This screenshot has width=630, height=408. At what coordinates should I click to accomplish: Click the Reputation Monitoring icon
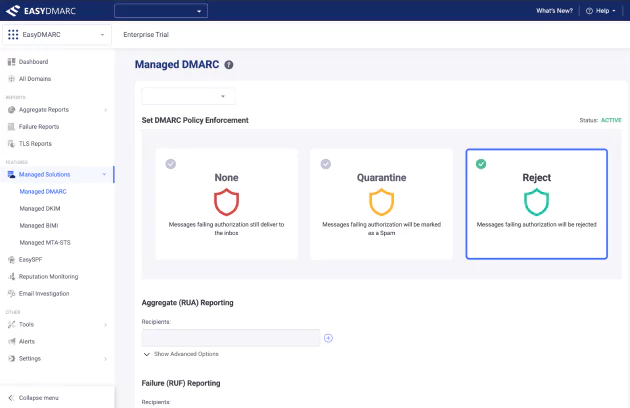coord(11,277)
